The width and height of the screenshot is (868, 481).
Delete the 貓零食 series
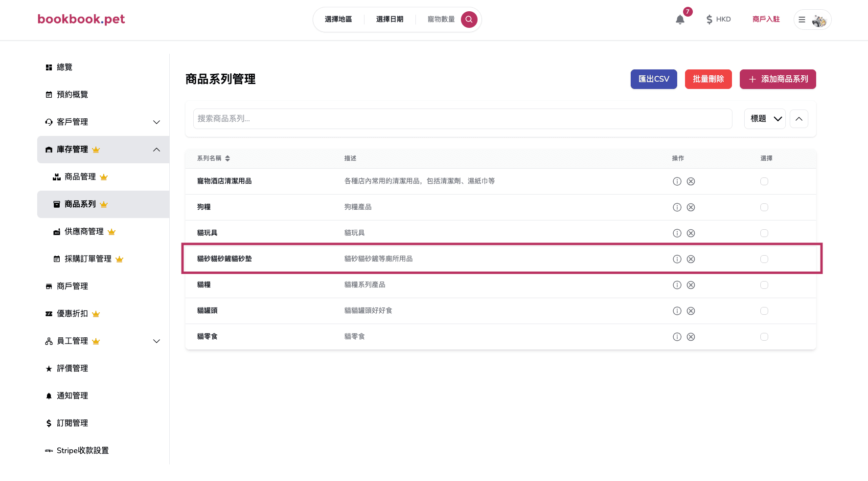[x=690, y=337]
